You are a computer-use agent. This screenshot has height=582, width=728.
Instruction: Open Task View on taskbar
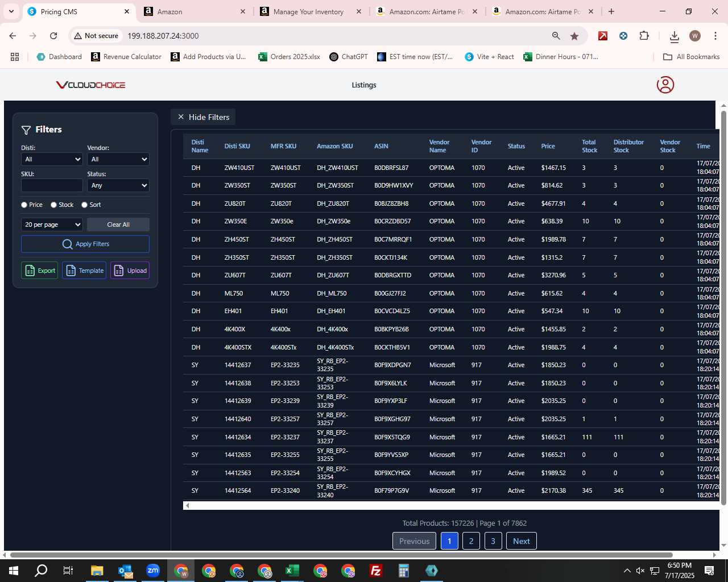click(x=68, y=571)
